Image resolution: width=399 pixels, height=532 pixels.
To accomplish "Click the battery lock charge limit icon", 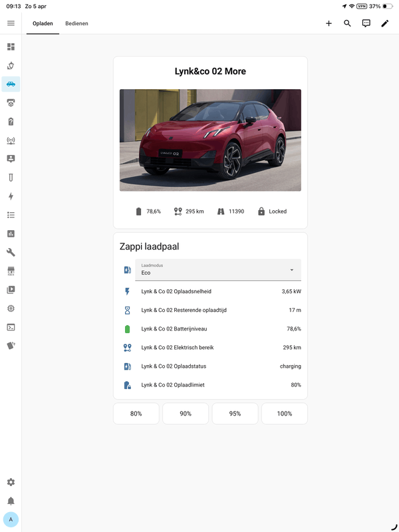I will coord(127,385).
